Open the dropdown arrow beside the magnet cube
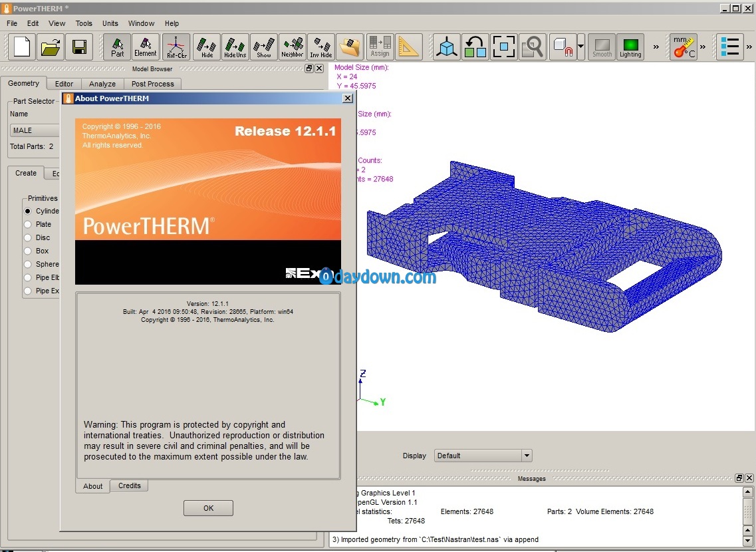The image size is (756, 552). [581, 47]
